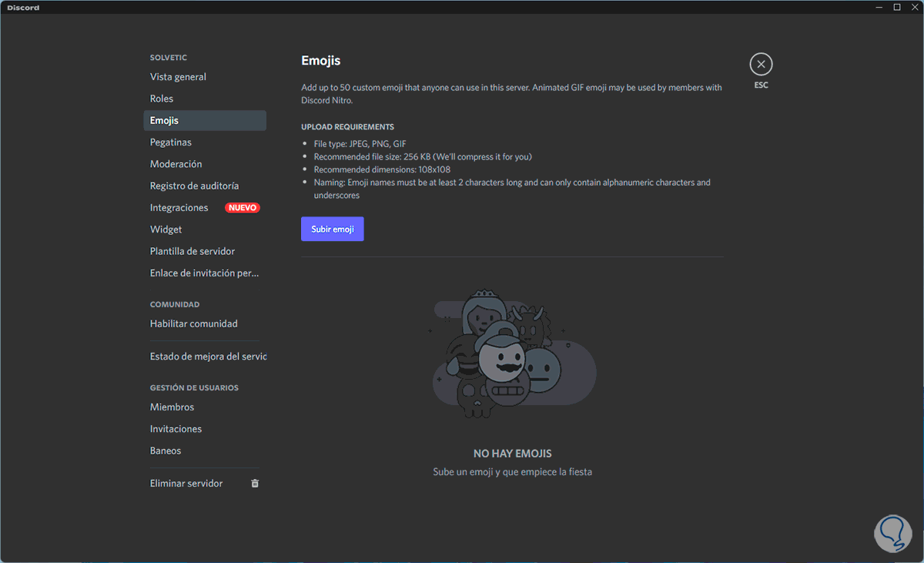Click the Emojis page heading
Screen dimensions: 924x563
[320, 61]
